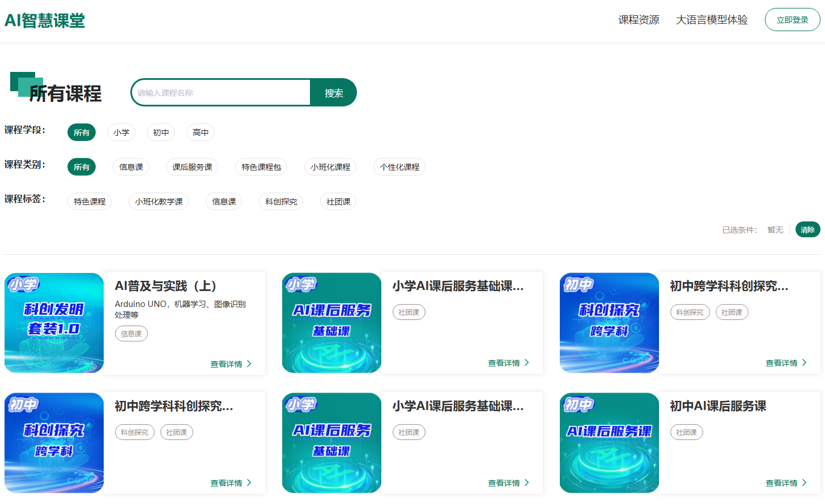
Task: Click the 立即登录 button
Action: point(792,20)
